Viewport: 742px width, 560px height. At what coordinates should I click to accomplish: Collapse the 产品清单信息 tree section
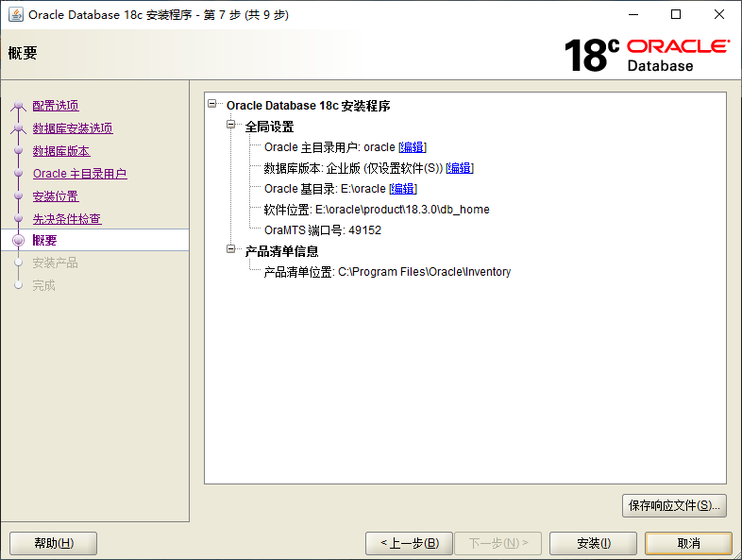click(x=231, y=249)
